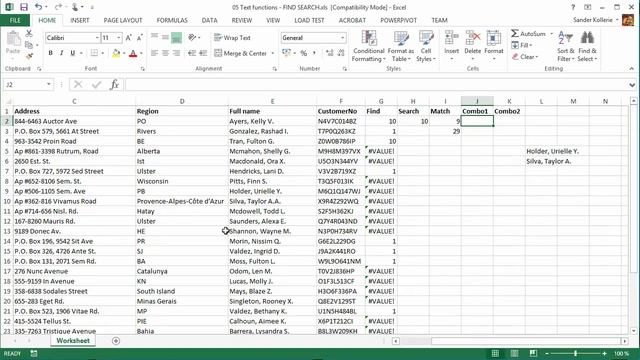
Task: Open the General number format dropdown
Action: [342, 38]
